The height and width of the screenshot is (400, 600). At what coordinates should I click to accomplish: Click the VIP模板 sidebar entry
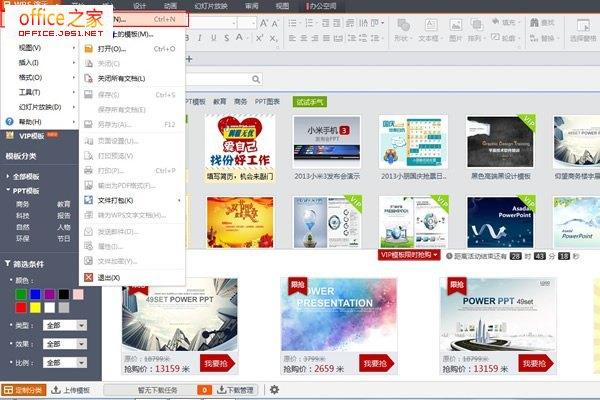[x=31, y=136]
